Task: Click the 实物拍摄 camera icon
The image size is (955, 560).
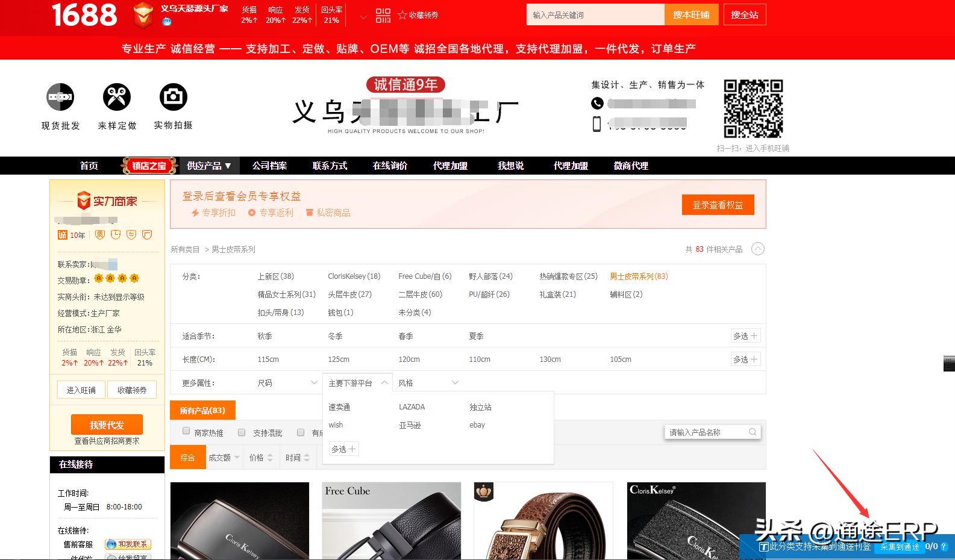Action: click(174, 97)
